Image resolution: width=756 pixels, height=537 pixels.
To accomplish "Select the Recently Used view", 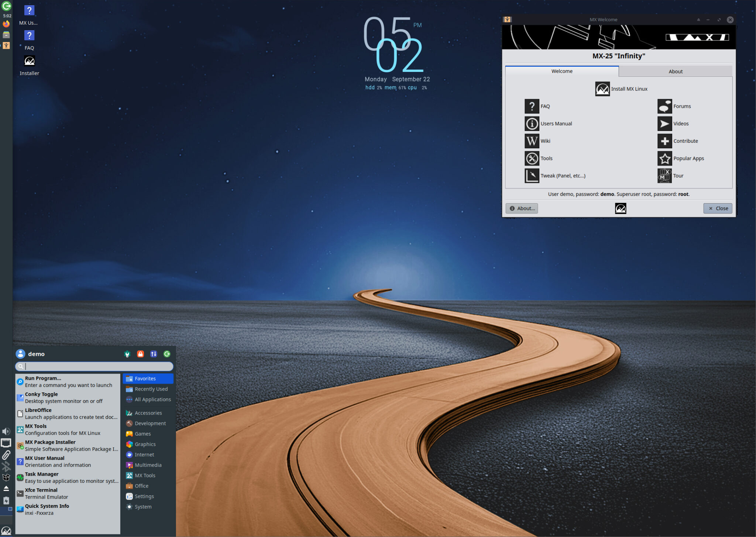I will coord(151,389).
